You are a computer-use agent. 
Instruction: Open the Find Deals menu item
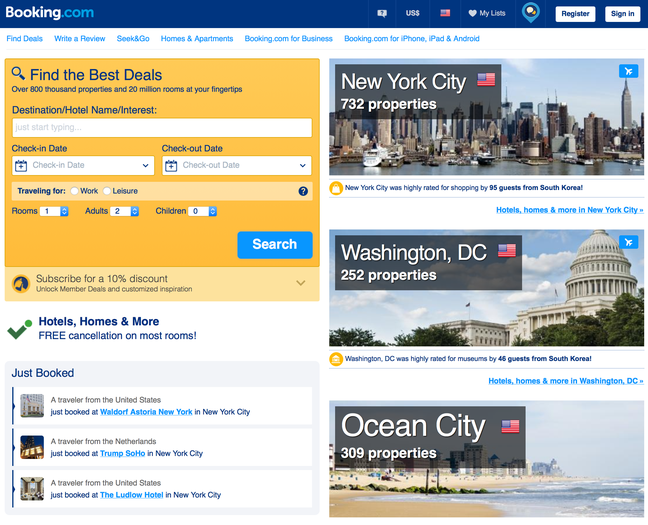click(x=24, y=38)
